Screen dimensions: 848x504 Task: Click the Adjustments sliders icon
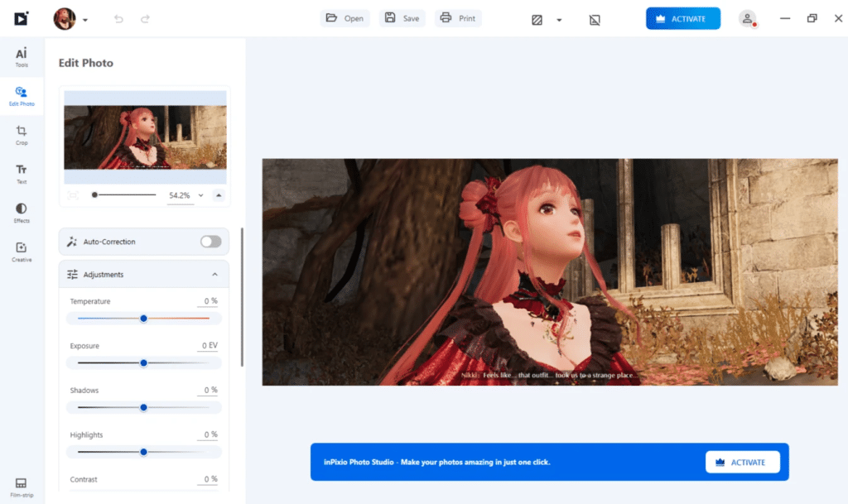coord(72,275)
